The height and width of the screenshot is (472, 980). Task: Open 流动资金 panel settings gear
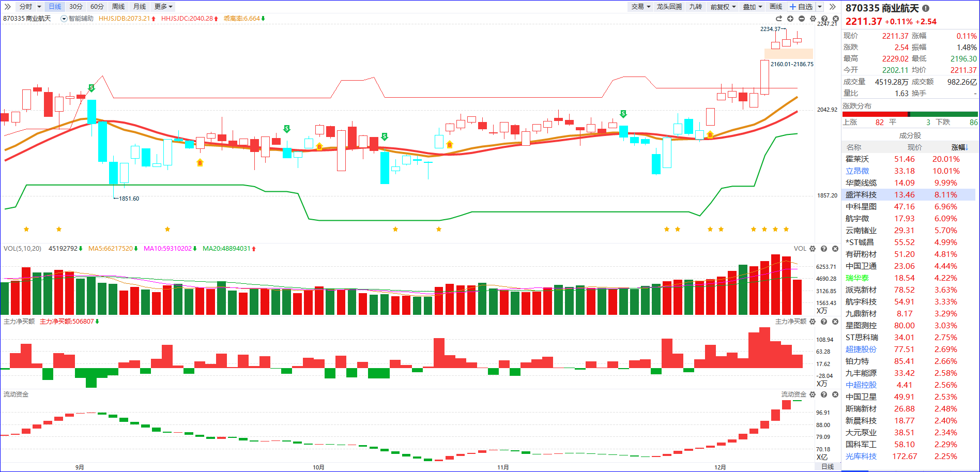[x=813, y=394]
